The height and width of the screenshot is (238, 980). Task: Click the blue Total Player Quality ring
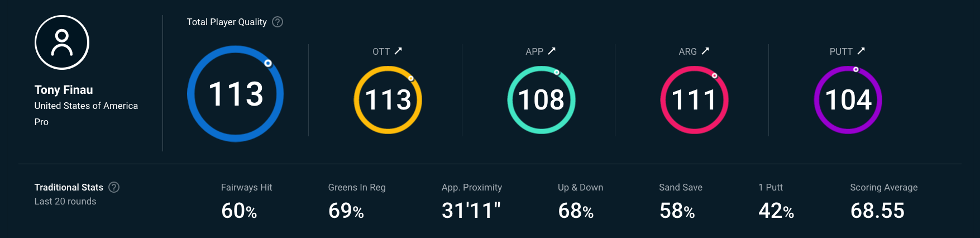click(x=235, y=94)
